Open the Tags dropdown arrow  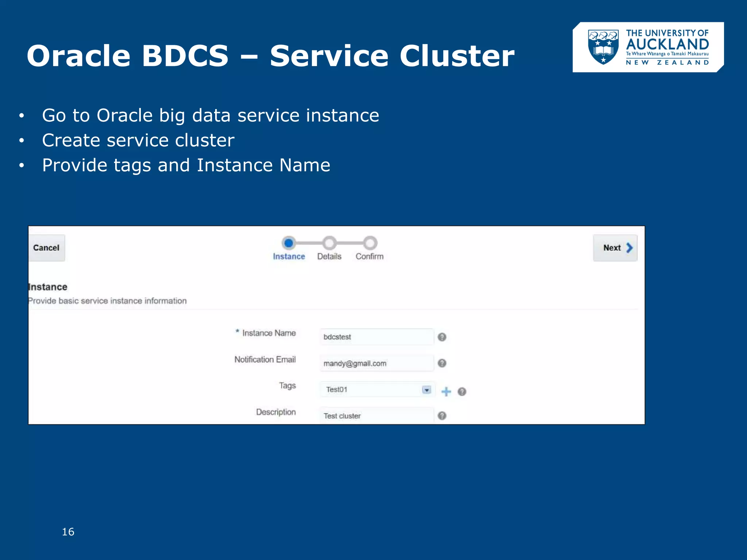point(426,390)
